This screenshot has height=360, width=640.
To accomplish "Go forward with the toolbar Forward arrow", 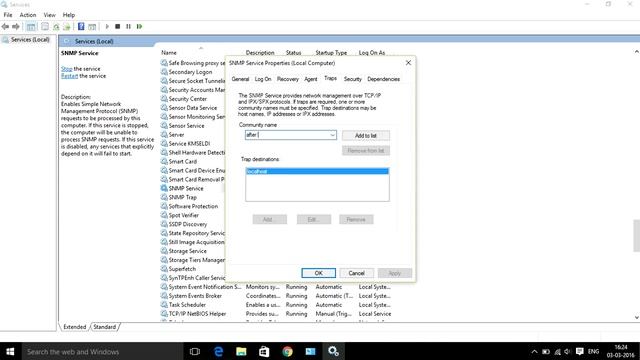I will pyautogui.click(x=16, y=27).
